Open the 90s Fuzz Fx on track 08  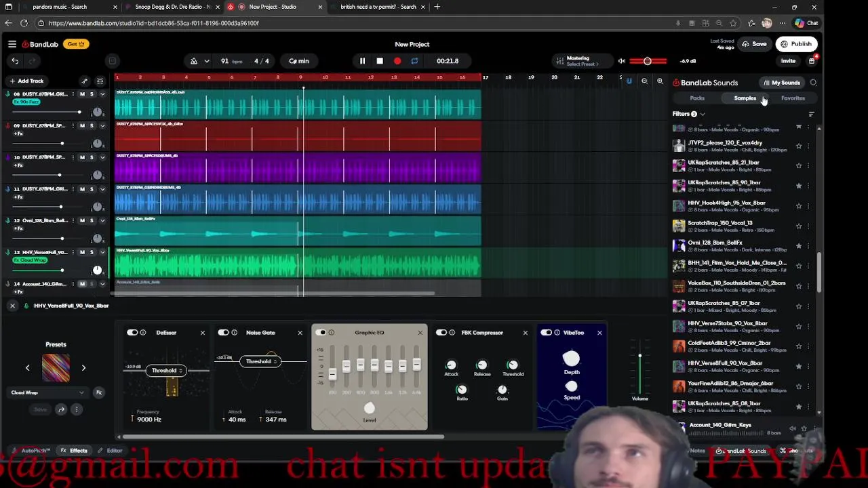[26, 102]
